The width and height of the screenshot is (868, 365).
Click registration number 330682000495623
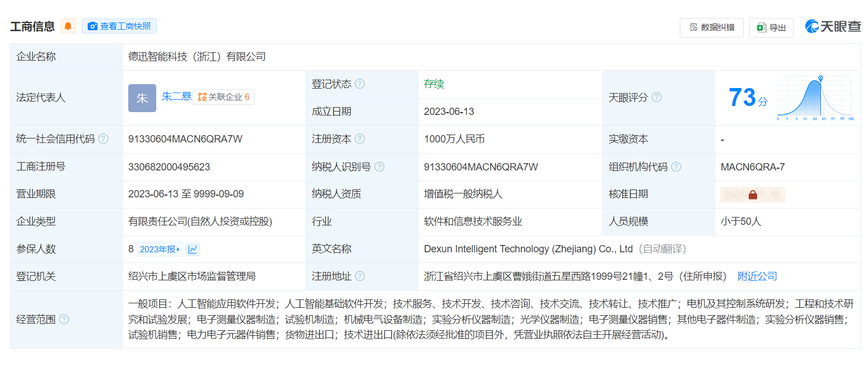click(x=169, y=167)
